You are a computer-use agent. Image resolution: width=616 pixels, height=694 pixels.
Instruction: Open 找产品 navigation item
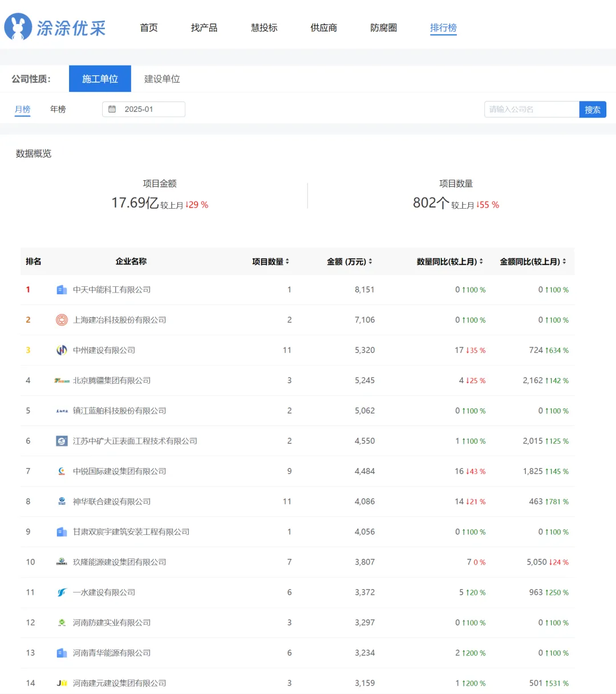click(x=204, y=27)
